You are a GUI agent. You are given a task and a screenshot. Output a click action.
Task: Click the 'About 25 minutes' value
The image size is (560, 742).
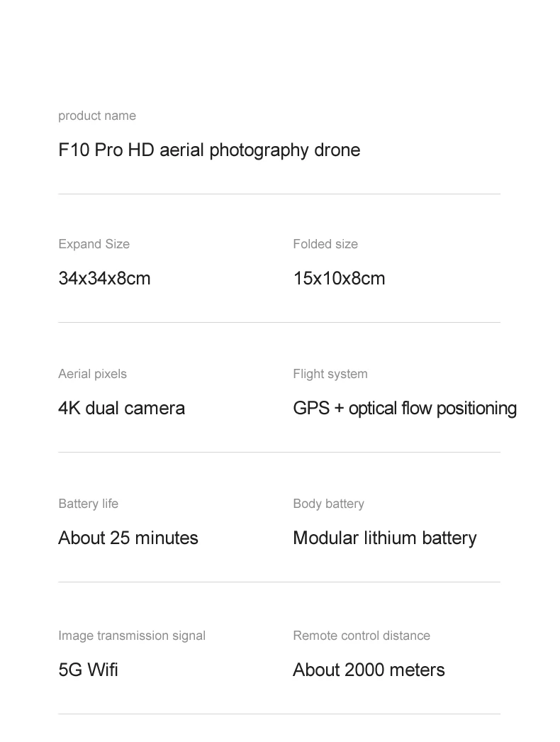(128, 538)
